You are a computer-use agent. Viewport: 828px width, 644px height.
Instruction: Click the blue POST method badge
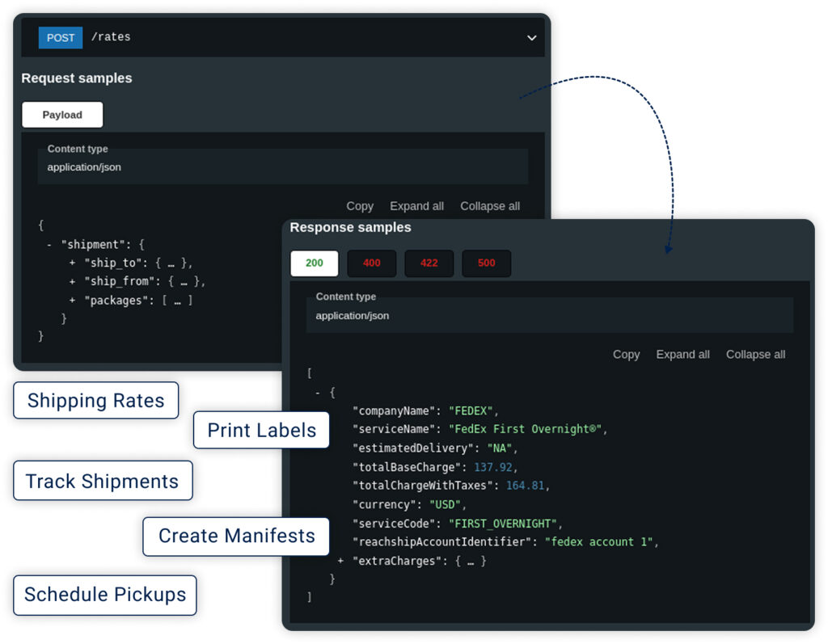pyautogui.click(x=61, y=38)
